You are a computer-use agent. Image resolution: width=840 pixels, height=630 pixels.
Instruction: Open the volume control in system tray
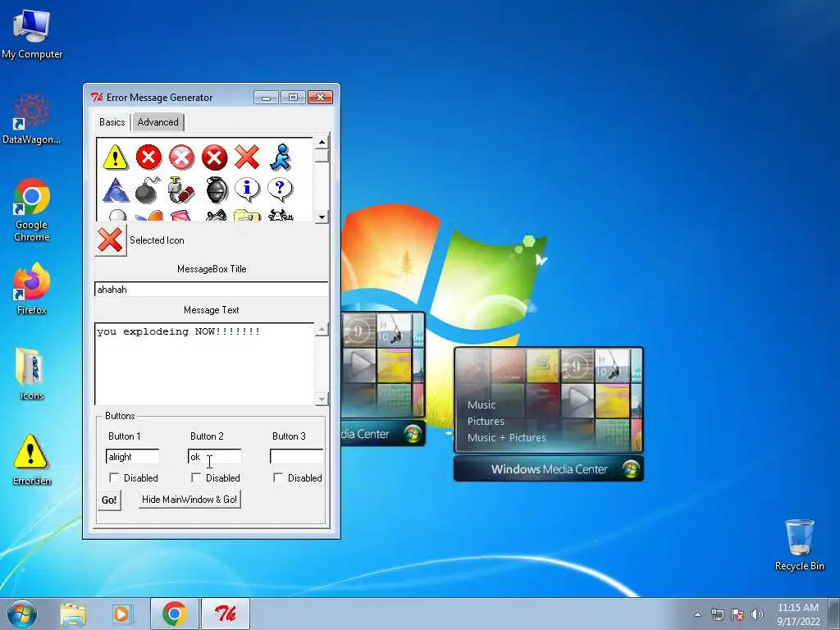[x=757, y=614]
